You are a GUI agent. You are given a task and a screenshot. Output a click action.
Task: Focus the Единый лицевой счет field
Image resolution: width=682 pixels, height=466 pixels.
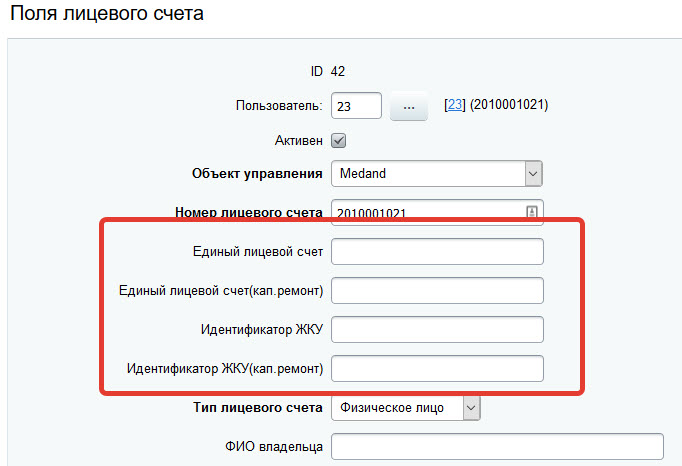click(x=437, y=251)
